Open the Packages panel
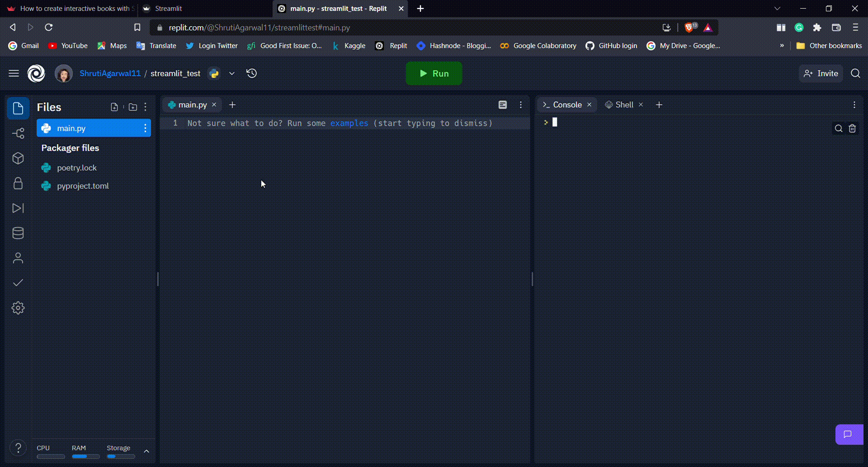Image resolution: width=868 pixels, height=467 pixels. (18, 158)
